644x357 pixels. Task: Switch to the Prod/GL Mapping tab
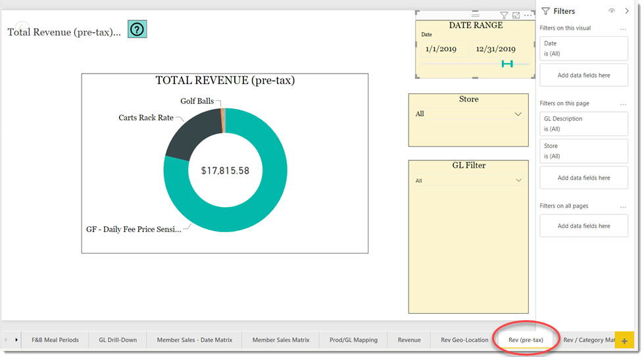point(354,340)
